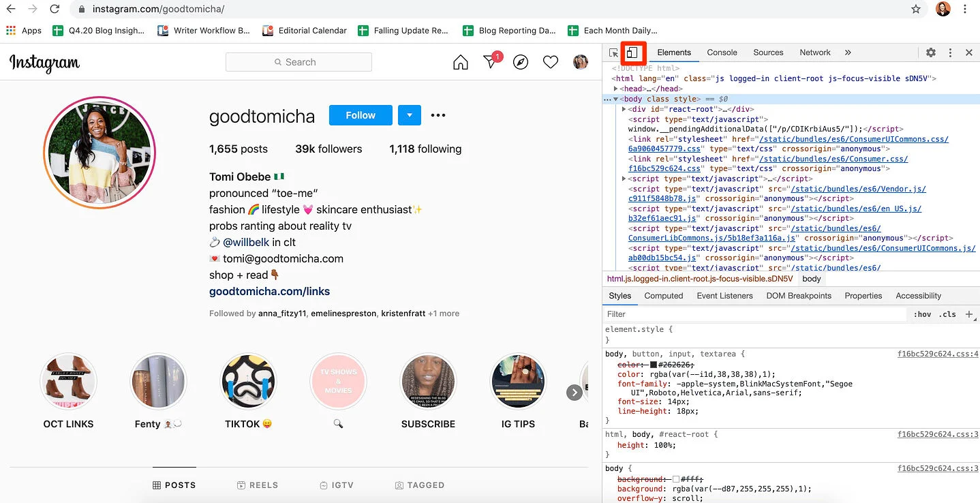Switch to the Sources tab
The height and width of the screenshot is (503, 980).
pos(768,52)
